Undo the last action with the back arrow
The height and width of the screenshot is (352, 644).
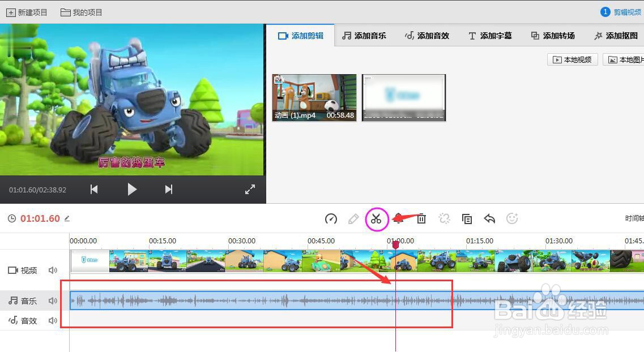coord(489,218)
